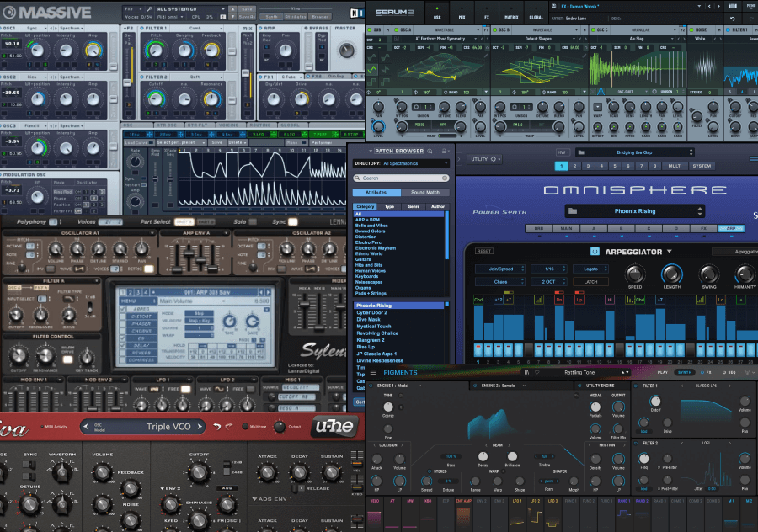758x532 pixels.
Task: Click Massive performer Delete button
Action: [238, 142]
